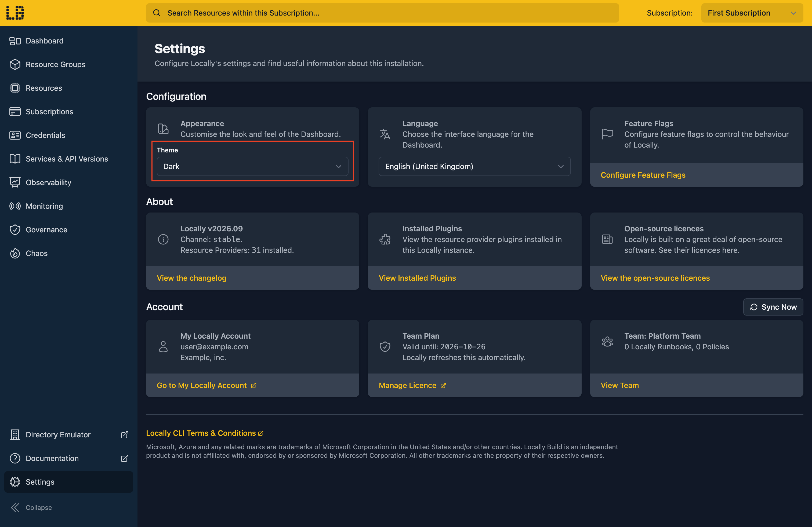The image size is (812, 527).
Task: Click the info icon beside Locally v2026.09
Action: click(163, 239)
